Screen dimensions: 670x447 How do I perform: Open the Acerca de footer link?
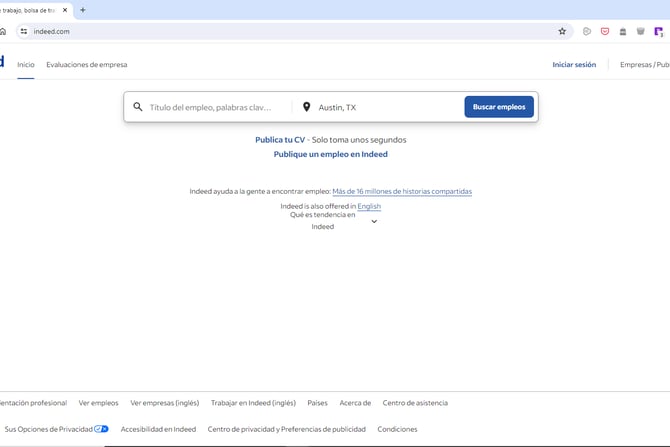coord(355,403)
